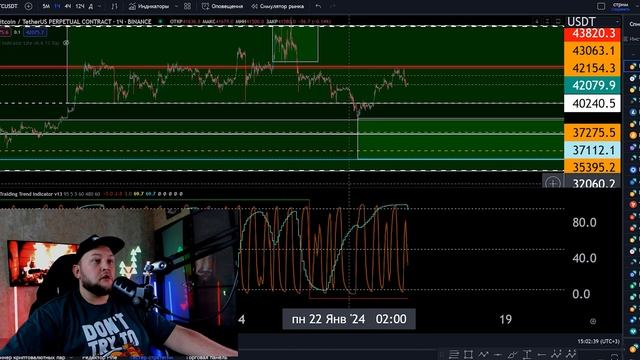
Task: Click the 42154.3 orange price label
Action: pos(592,68)
